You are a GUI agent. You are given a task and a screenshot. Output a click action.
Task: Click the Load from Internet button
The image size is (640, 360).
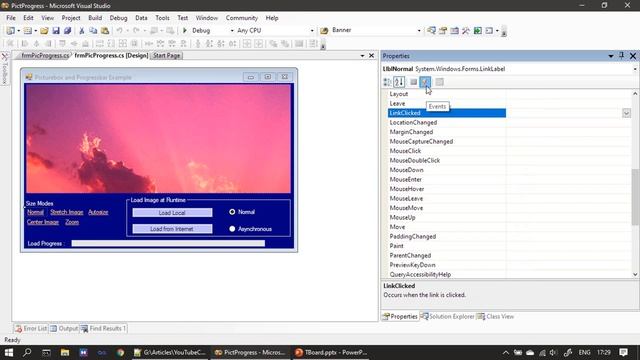click(x=172, y=229)
